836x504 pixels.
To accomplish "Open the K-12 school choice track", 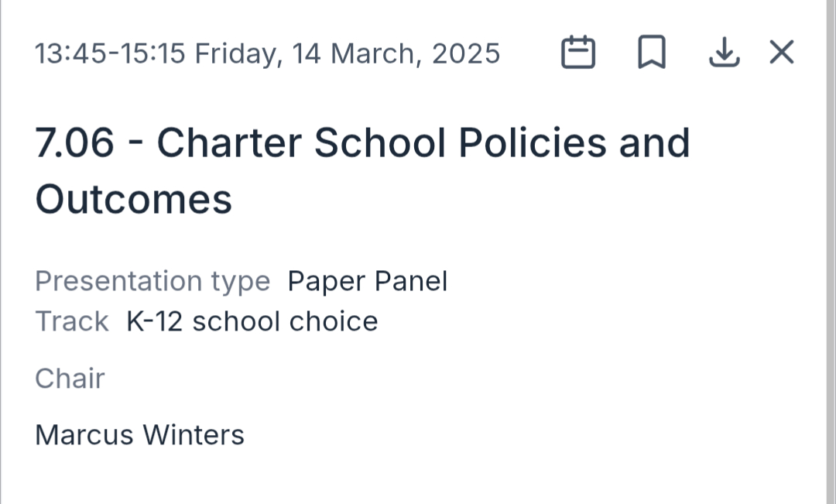I will click(252, 321).
